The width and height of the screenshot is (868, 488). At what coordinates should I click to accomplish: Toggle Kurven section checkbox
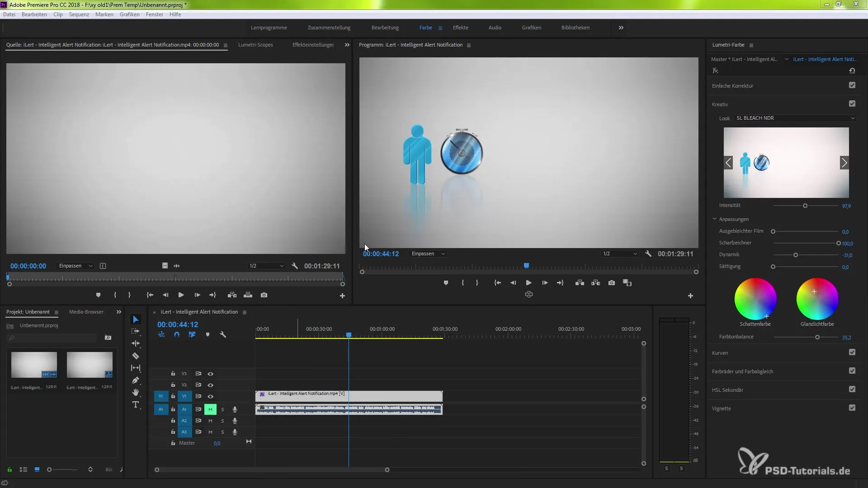pyautogui.click(x=852, y=352)
